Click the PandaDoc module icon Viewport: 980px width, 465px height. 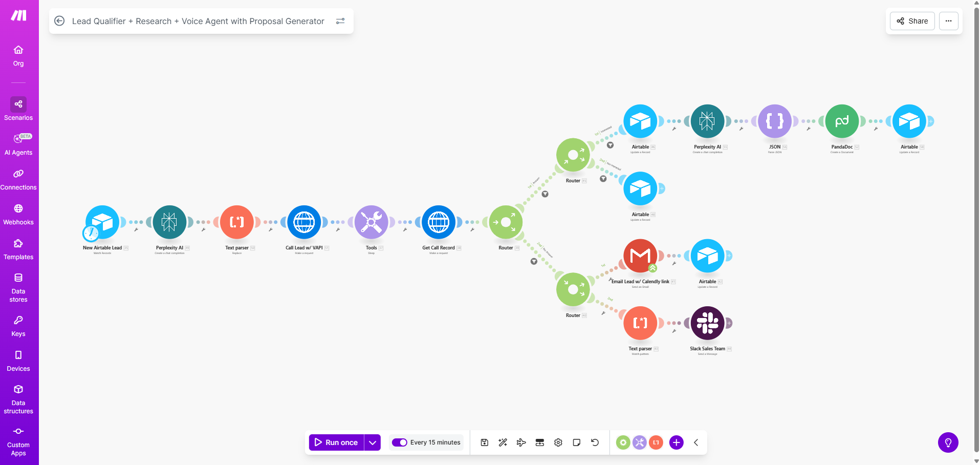pyautogui.click(x=842, y=121)
